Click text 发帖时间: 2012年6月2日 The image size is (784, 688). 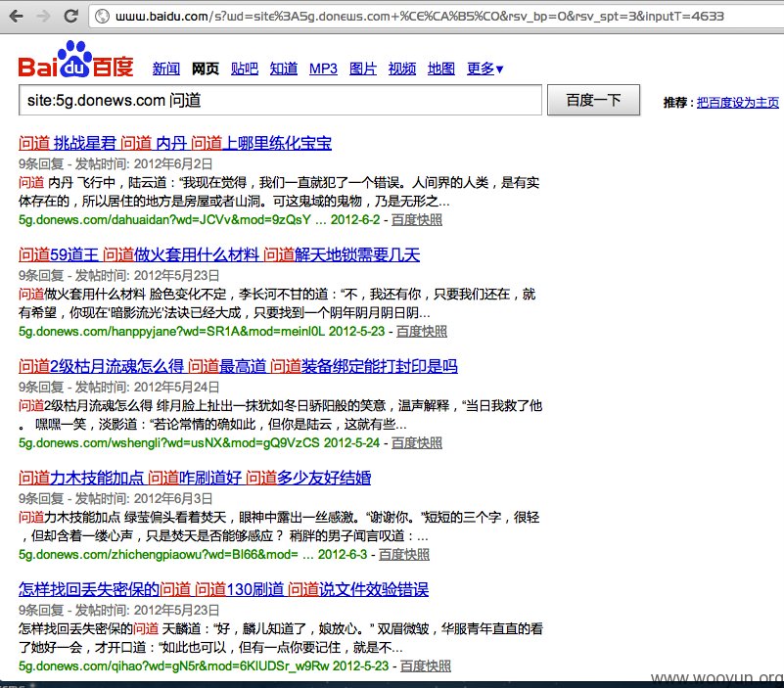(x=144, y=163)
